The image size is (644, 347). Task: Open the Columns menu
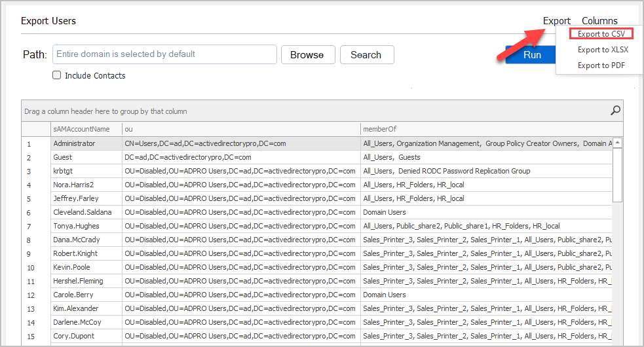point(599,21)
